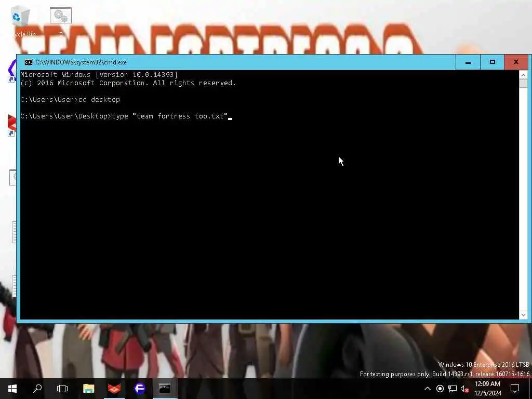Open the Recycle Bin desktop icon
This screenshot has height=399, width=532.
click(21, 20)
